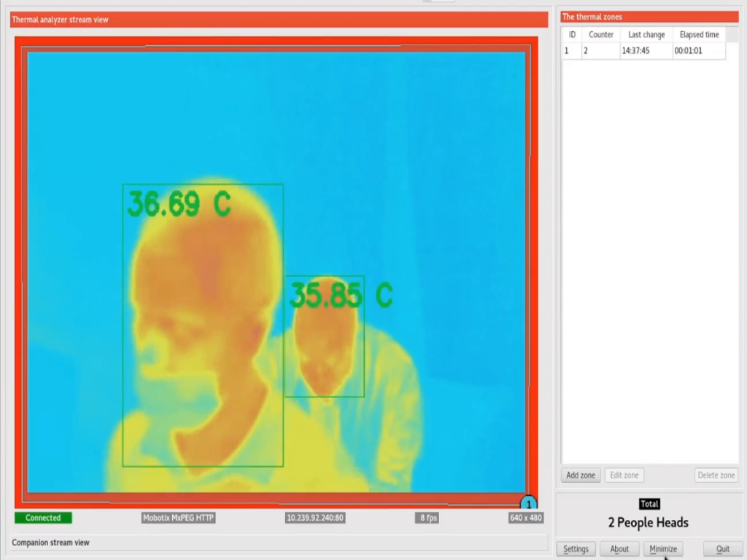The image size is (747, 560).
Task: Select the zone 1 circular marker
Action: (x=528, y=503)
